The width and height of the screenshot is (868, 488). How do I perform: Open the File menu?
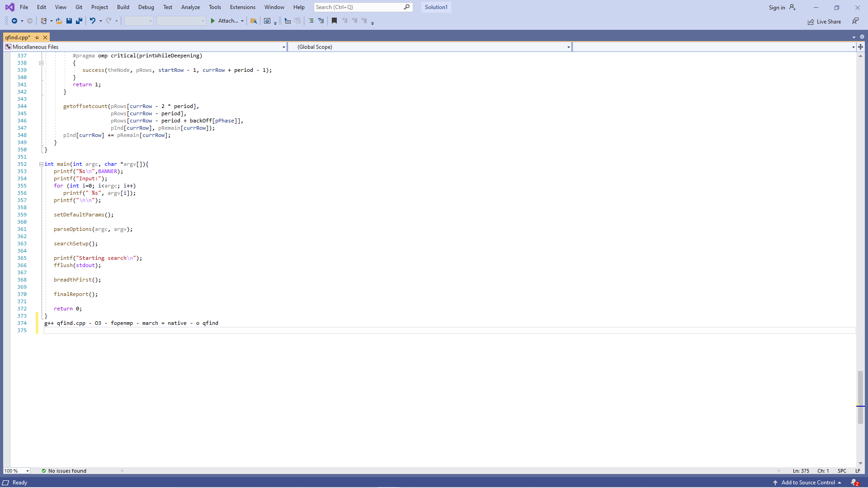tap(24, 7)
